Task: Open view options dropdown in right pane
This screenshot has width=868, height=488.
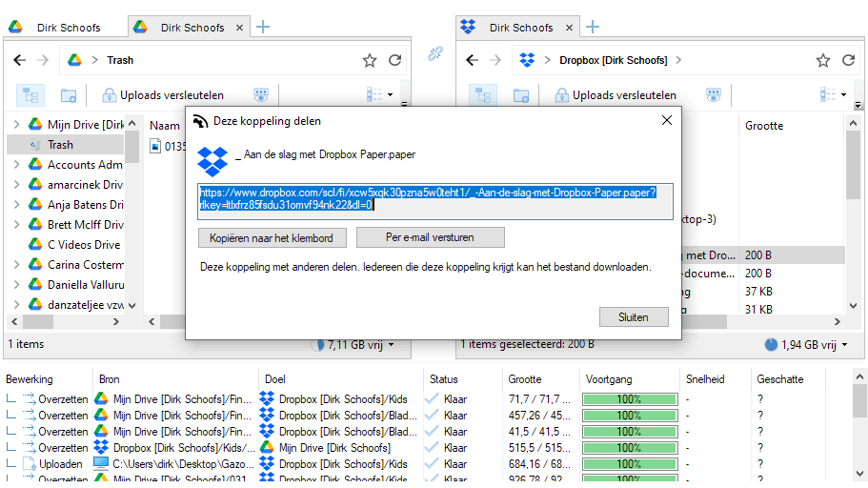Action: pos(833,94)
